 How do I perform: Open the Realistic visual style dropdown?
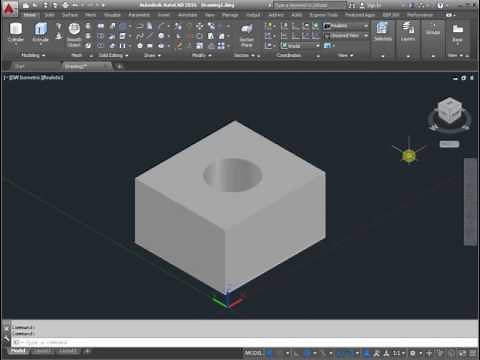click(x=346, y=26)
